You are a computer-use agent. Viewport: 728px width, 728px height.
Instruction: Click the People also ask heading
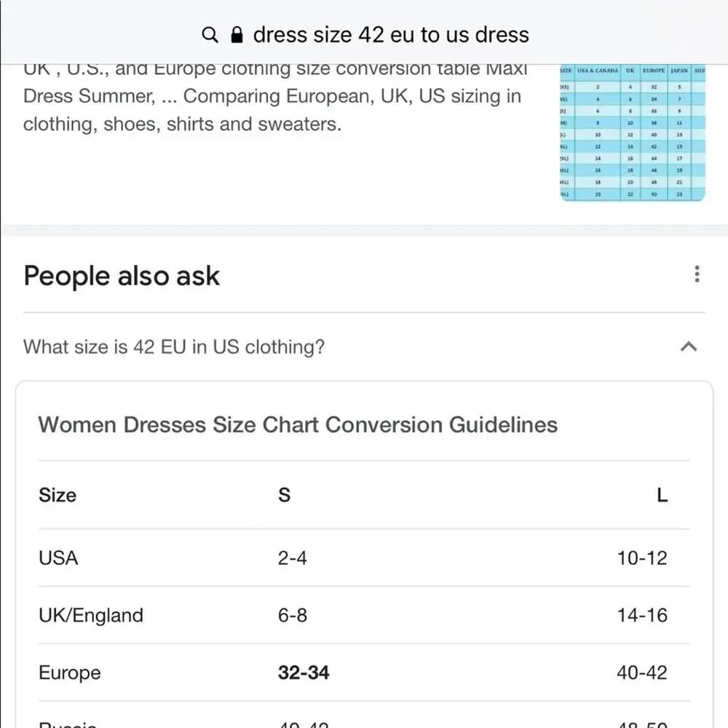point(122,276)
